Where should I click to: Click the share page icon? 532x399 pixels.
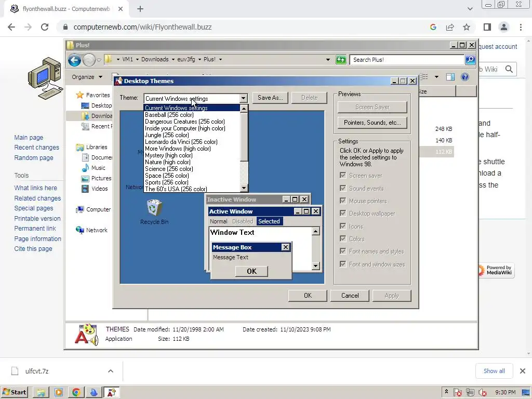tap(450, 27)
